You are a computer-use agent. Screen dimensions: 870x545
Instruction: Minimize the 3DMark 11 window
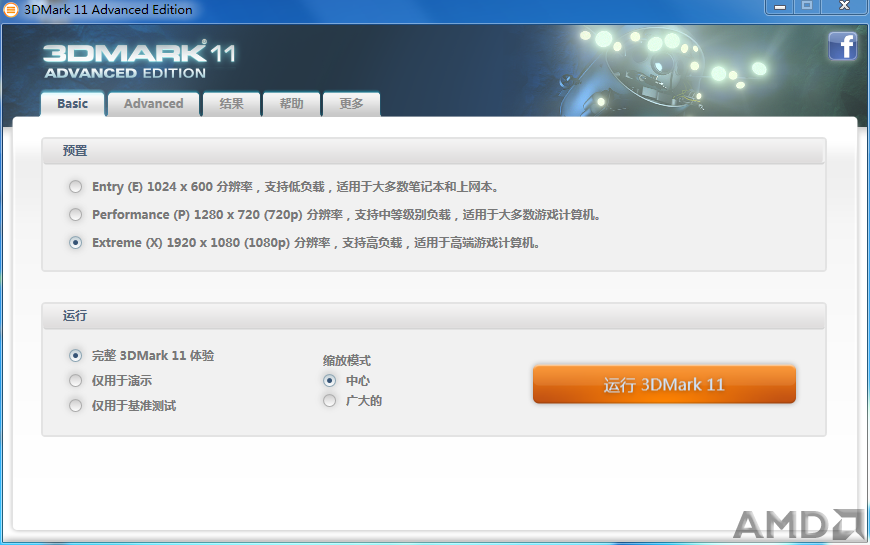(x=780, y=7)
